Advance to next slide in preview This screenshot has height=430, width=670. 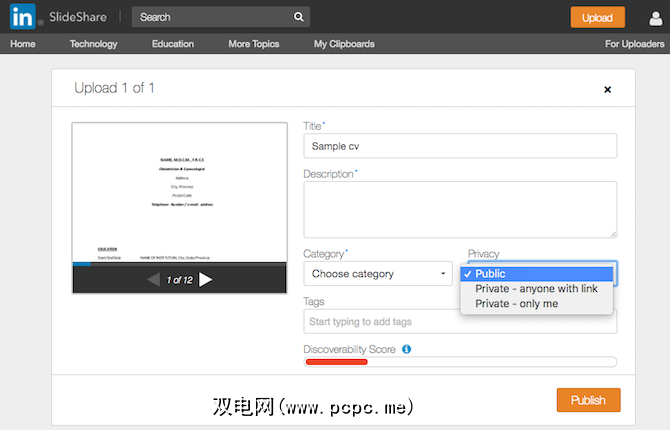(206, 280)
